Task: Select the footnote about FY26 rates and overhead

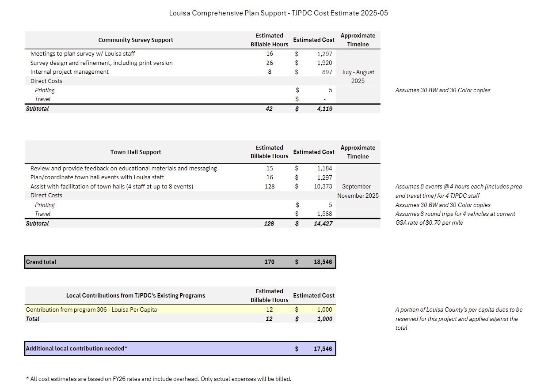Action: point(159,379)
